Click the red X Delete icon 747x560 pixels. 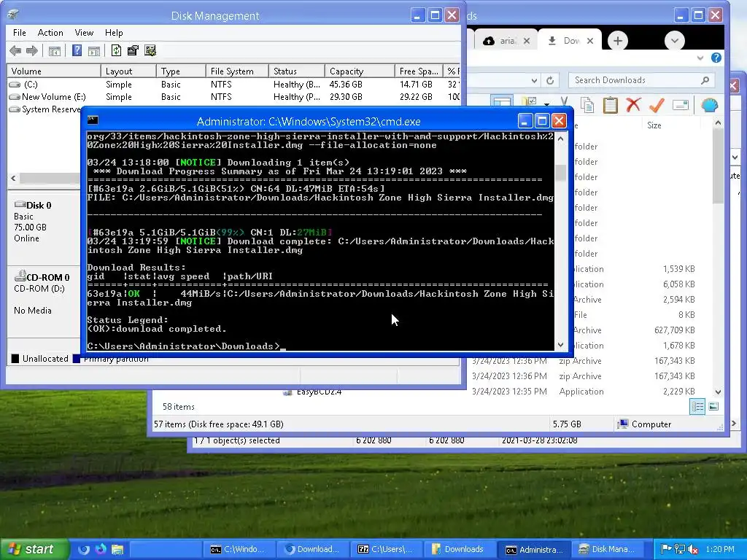point(633,105)
